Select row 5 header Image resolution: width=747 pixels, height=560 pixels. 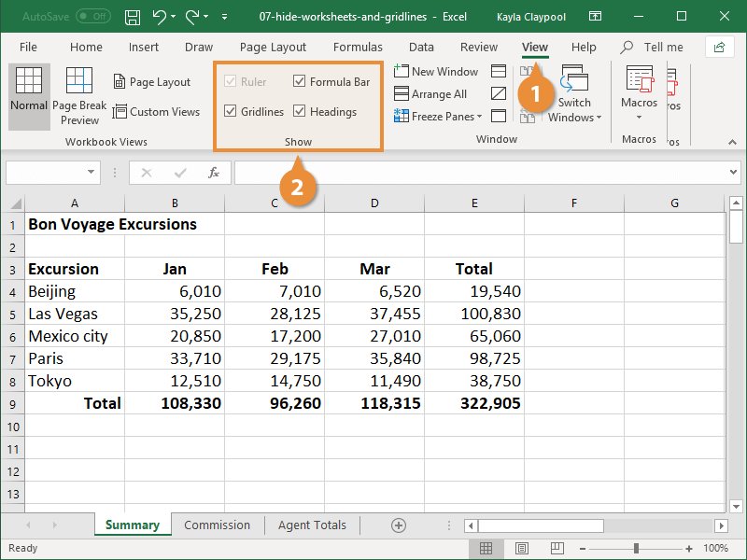(x=12, y=315)
